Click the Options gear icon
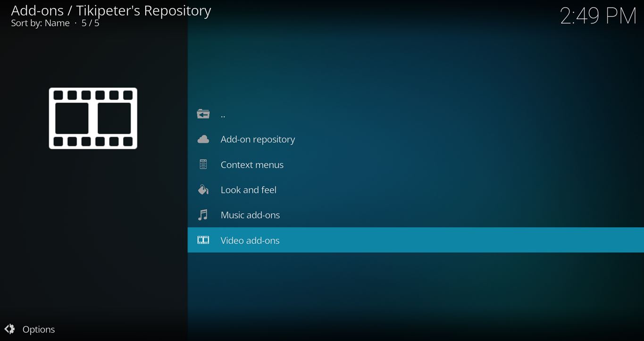Viewport: 644px width, 341px height. click(x=9, y=329)
